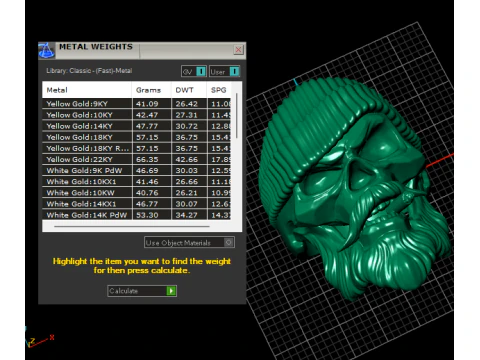Screen dimensions: 480x360
Task: Click the Calculate button
Action: tap(142, 291)
